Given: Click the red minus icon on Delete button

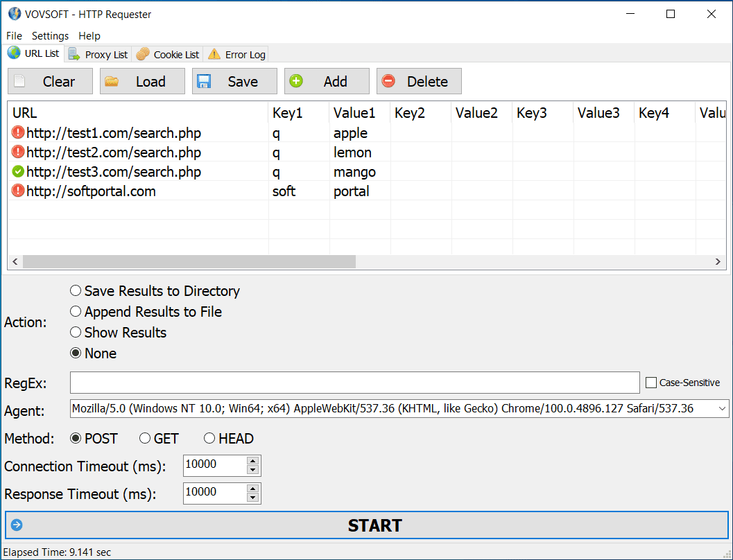Looking at the screenshot, I should coord(388,81).
